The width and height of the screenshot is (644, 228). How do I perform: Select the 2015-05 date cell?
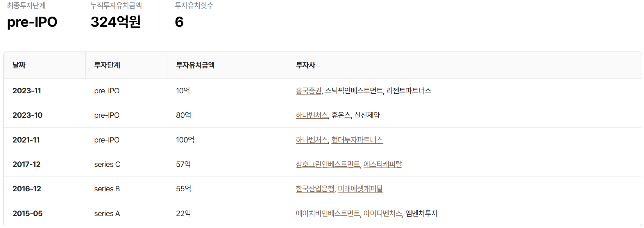click(28, 213)
